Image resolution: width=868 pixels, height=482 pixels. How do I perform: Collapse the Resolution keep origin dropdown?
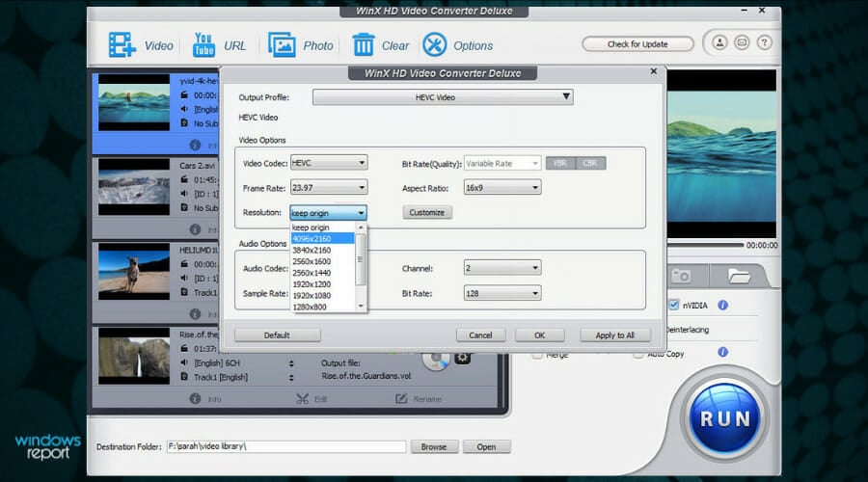328,213
